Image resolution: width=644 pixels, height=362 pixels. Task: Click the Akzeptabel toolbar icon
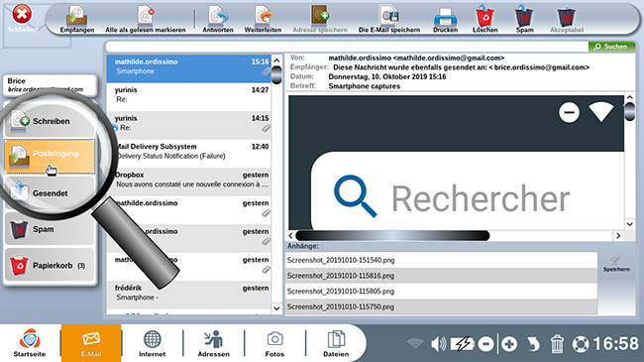coord(567,19)
